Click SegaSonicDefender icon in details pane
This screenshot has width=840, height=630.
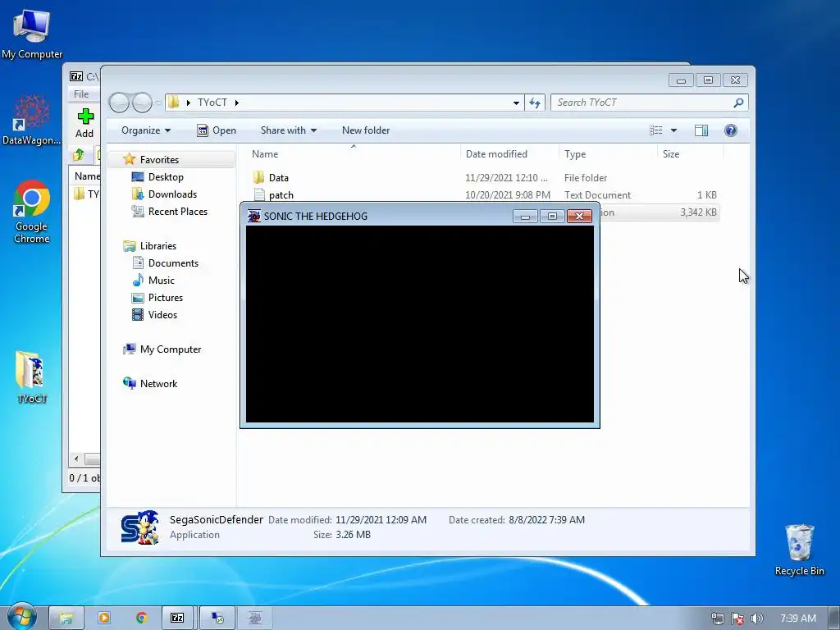[139, 527]
